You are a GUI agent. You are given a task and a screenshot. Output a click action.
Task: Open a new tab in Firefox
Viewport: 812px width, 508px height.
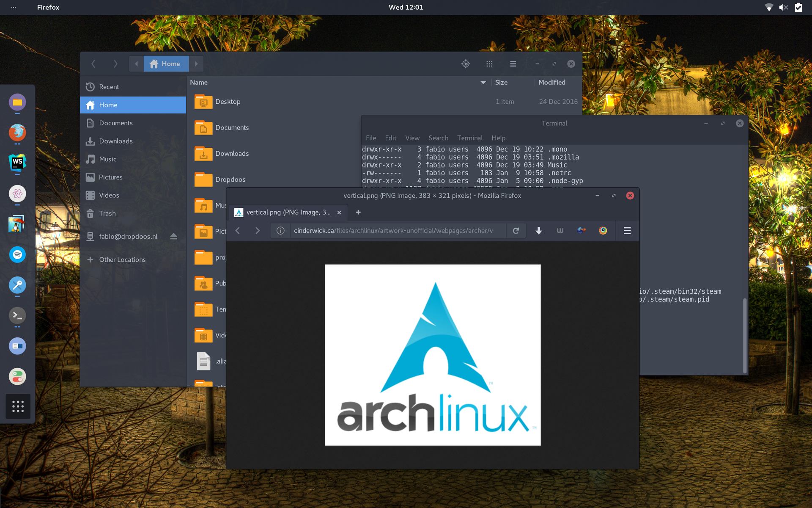(358, 212)
